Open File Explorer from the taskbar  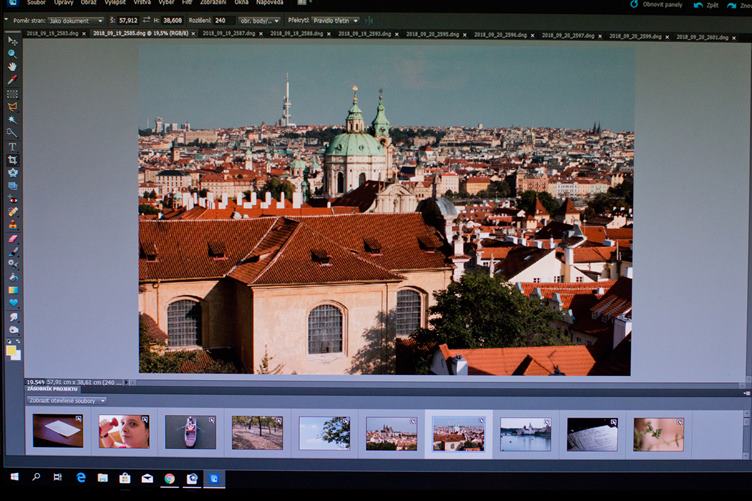[103, 478]
